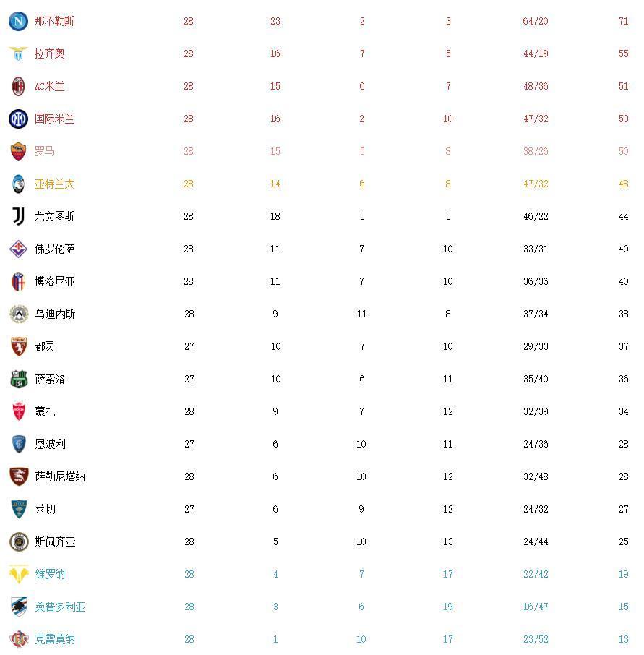Click Napoli's 71 points value
Screen dimensions: 644x655
click(623, 21)
